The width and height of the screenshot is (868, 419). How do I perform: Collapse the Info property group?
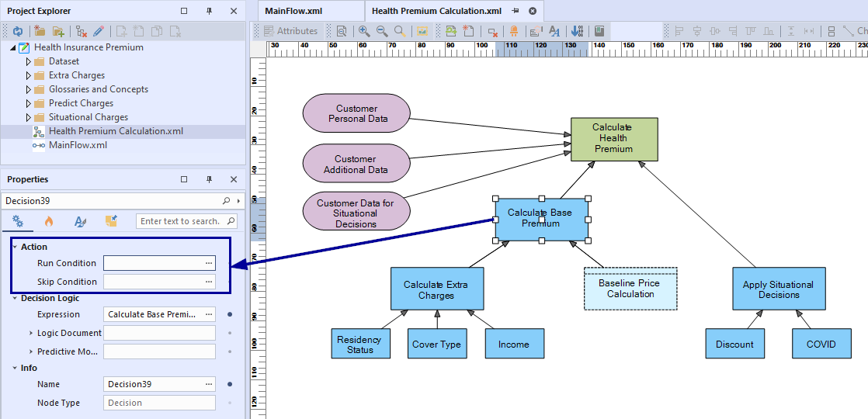point(15,368)
